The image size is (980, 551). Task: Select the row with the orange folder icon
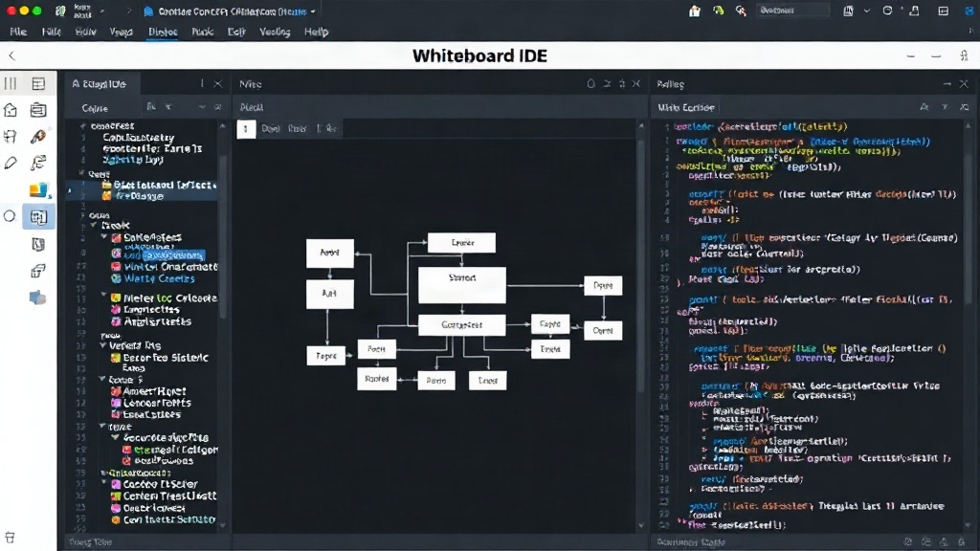pyautogui.click(x=142, y=195)
